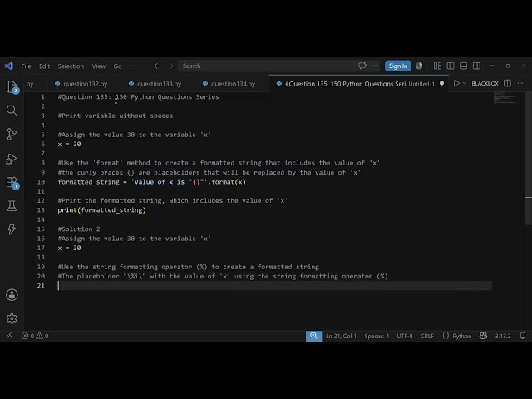The image size is (532, 399).
Task: Open Copilot status icon
Action: [483, 336]
